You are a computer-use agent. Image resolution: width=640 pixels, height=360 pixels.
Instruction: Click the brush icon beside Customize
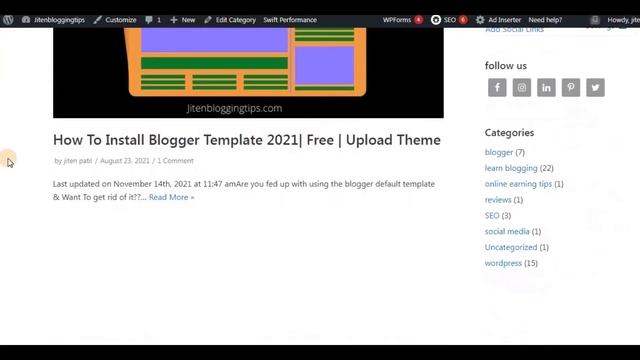tap(97, 20)
